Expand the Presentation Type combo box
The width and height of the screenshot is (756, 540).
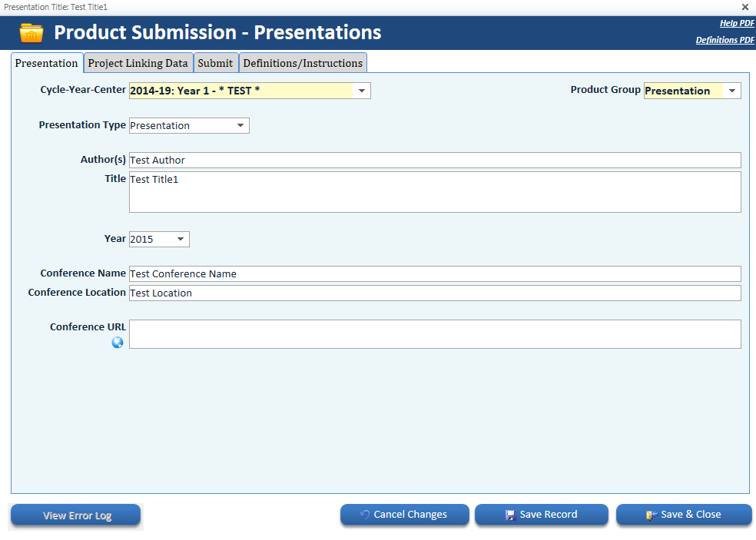click(240, 125)
